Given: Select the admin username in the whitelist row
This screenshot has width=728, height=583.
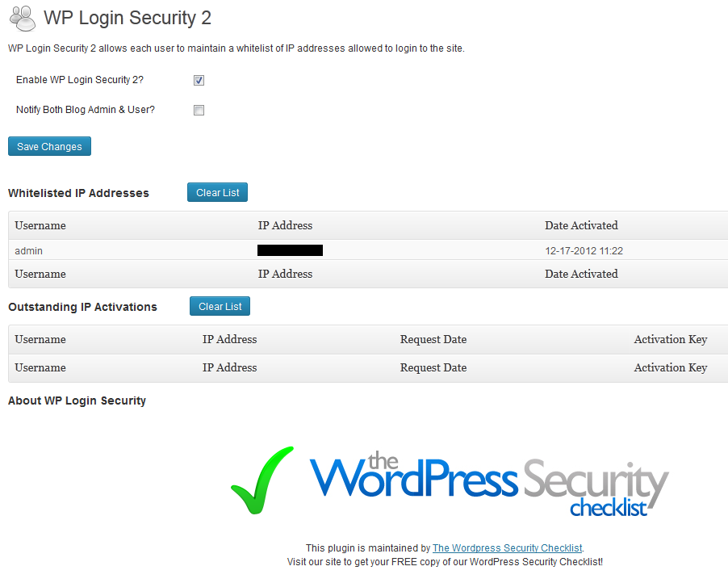Looking at the screenshot, I should tap(29, 251).
